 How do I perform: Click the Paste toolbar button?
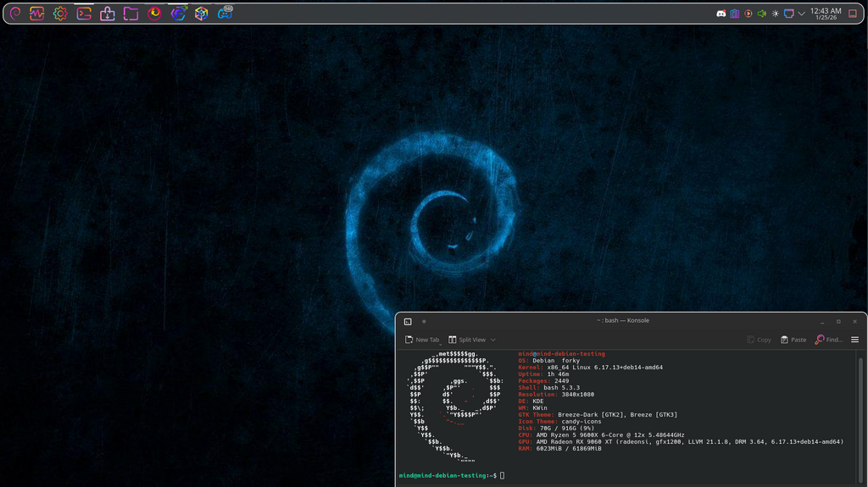point(793,340)
